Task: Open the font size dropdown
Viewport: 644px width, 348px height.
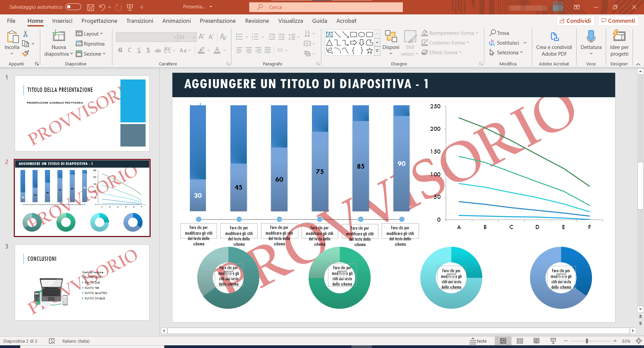Action: click(194, 37)
